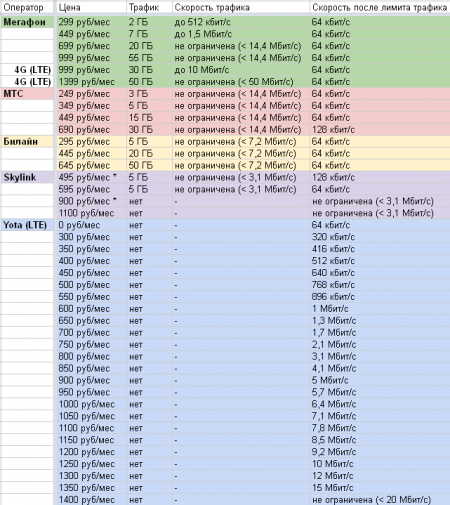This screenshot has height=505, width=450.
Task: Select the 0 руб/мес Yota price cell
Action: [91, 225]
